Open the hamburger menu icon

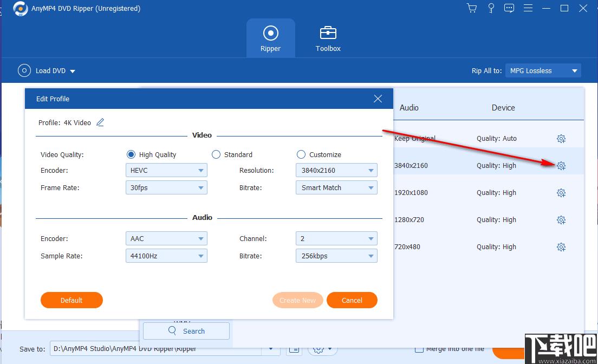click(528, 8)
